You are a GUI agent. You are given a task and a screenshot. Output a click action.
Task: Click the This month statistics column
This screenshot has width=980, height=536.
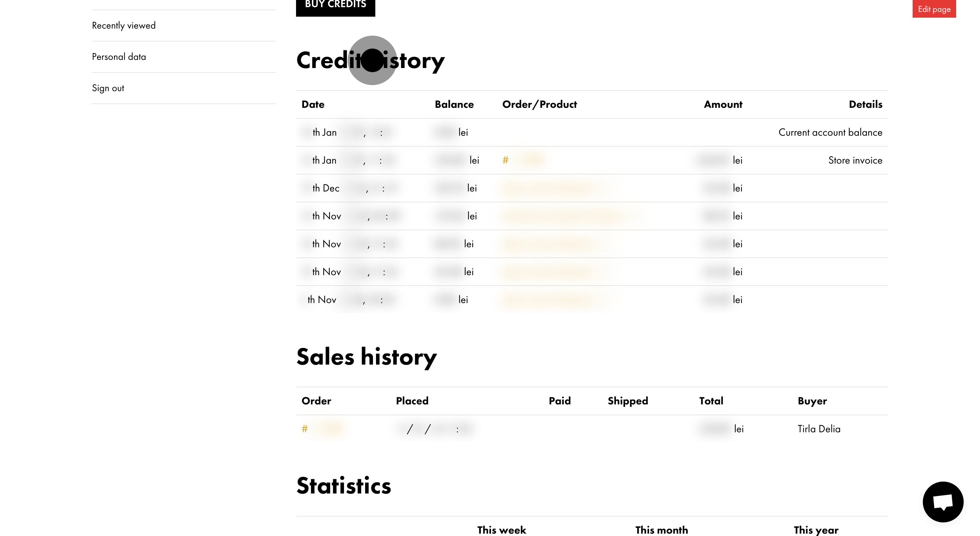(661, 530)
